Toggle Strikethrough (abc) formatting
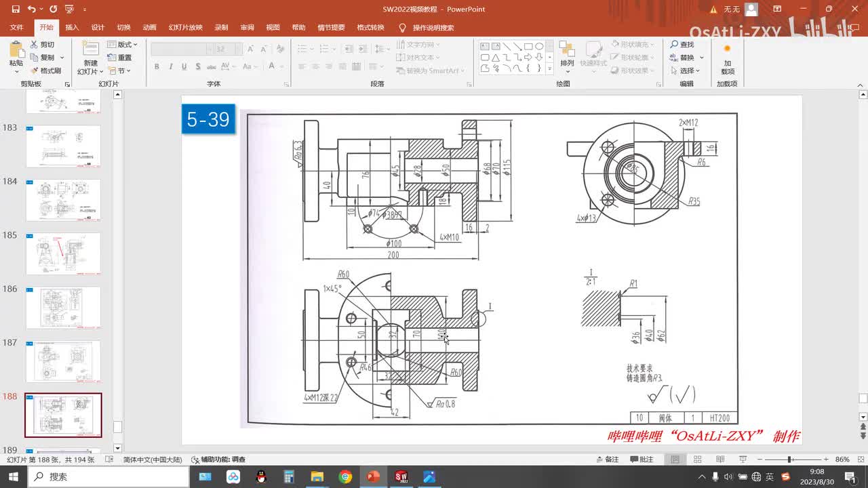 212,66
